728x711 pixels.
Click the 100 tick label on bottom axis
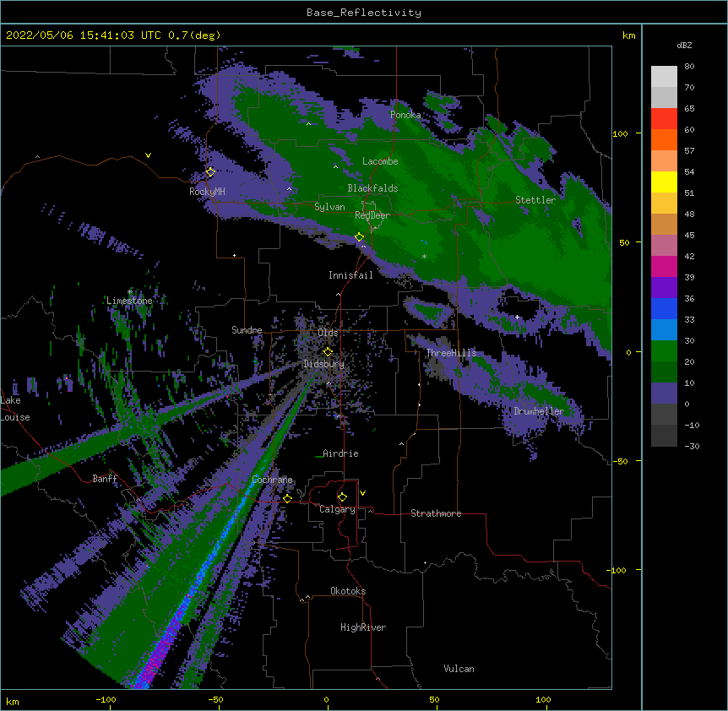coord(543,699)
